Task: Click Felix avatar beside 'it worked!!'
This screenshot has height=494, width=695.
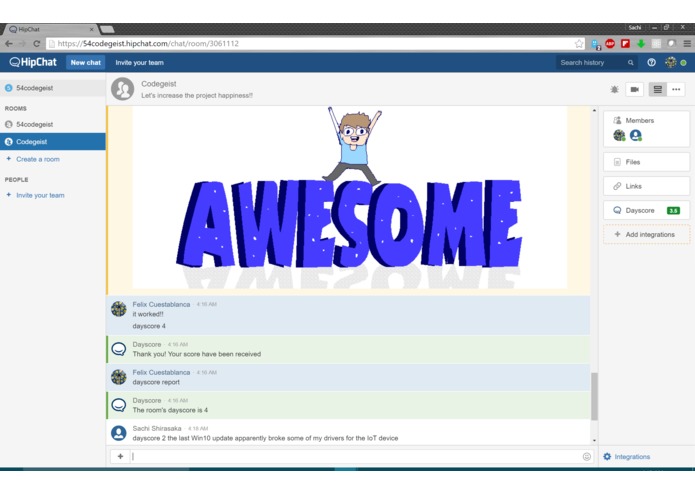Action: point(119,309)
